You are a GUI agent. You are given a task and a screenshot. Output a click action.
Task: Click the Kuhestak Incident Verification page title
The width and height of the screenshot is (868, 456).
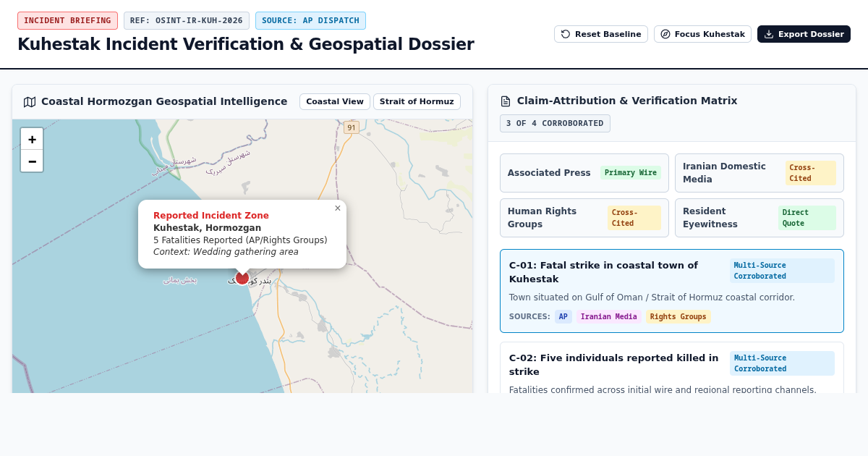point(246,44)
